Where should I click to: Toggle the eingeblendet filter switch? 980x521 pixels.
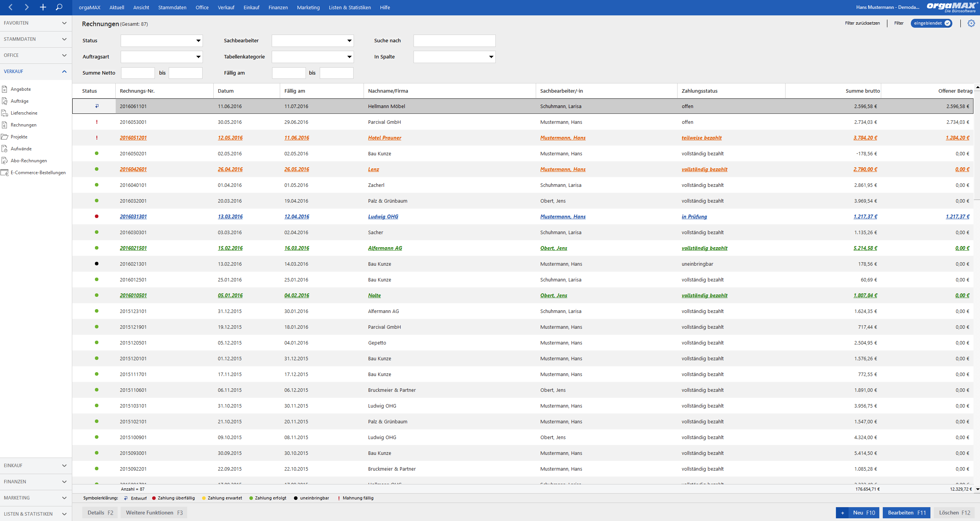(x=932, y=23)
